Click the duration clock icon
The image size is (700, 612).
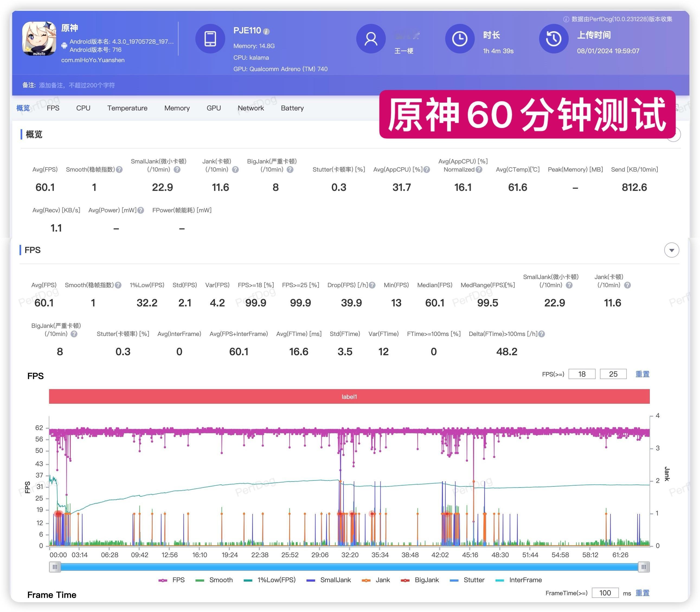pos(460,39)
